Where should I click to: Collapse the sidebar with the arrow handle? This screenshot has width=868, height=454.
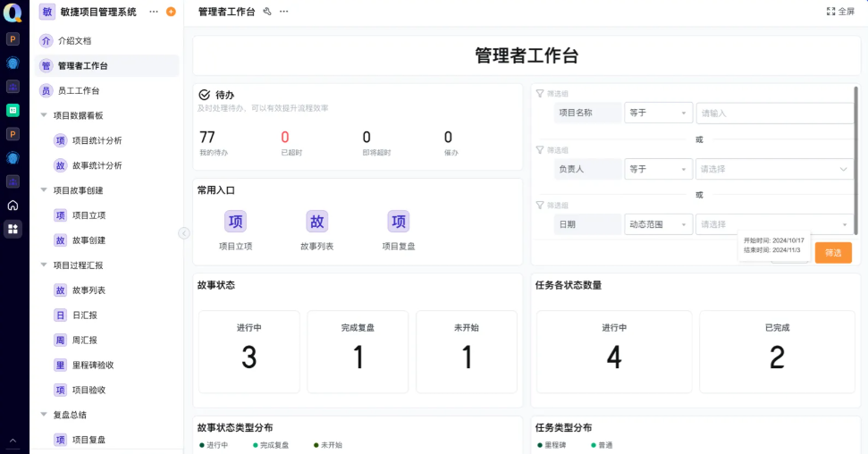click(x=184, y=233)
